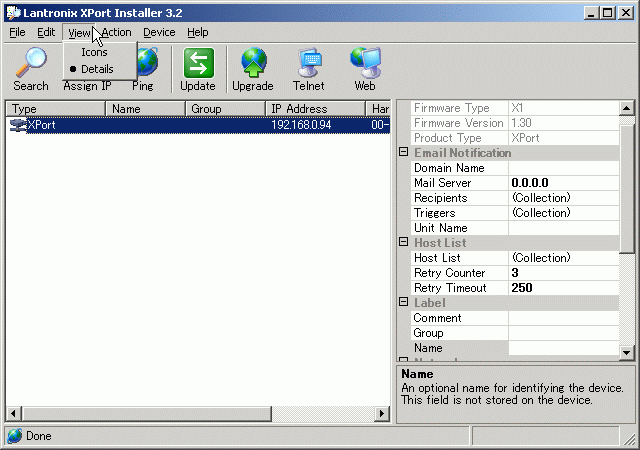
Task: Click the Har column header
Action: coord(378,109)
